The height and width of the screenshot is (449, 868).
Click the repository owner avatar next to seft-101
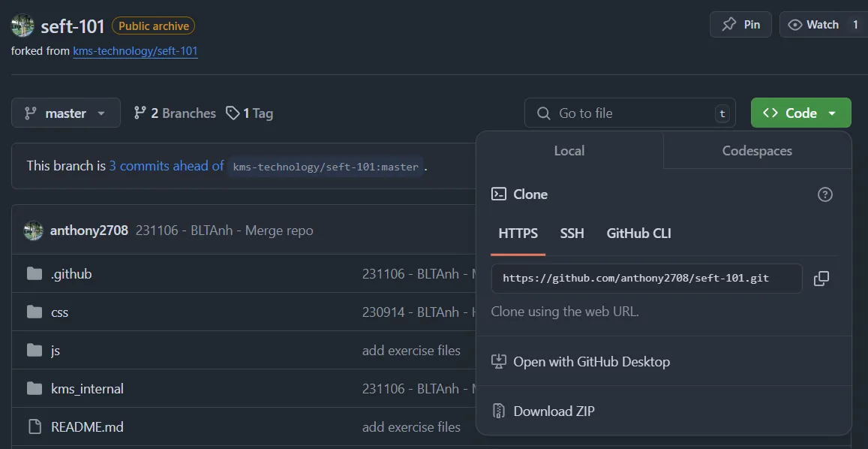[23, 26]
